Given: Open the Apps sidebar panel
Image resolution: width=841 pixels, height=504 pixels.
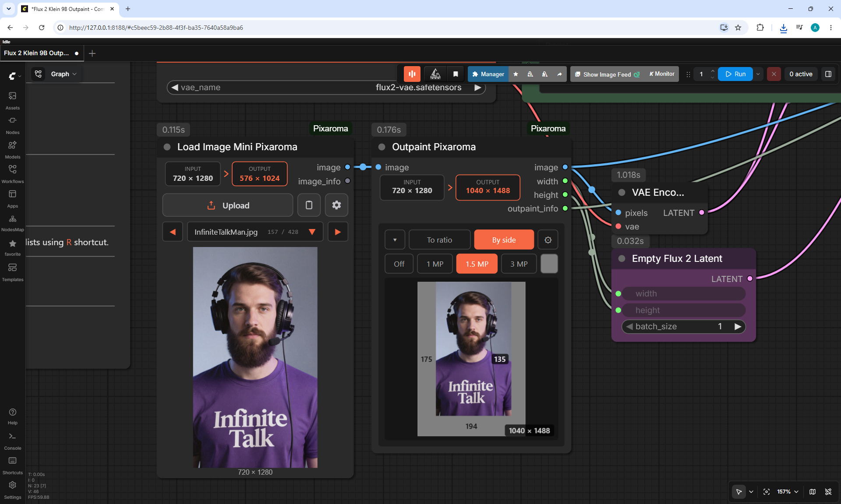Looking at the screenshot, I should [x=13, y=199].
